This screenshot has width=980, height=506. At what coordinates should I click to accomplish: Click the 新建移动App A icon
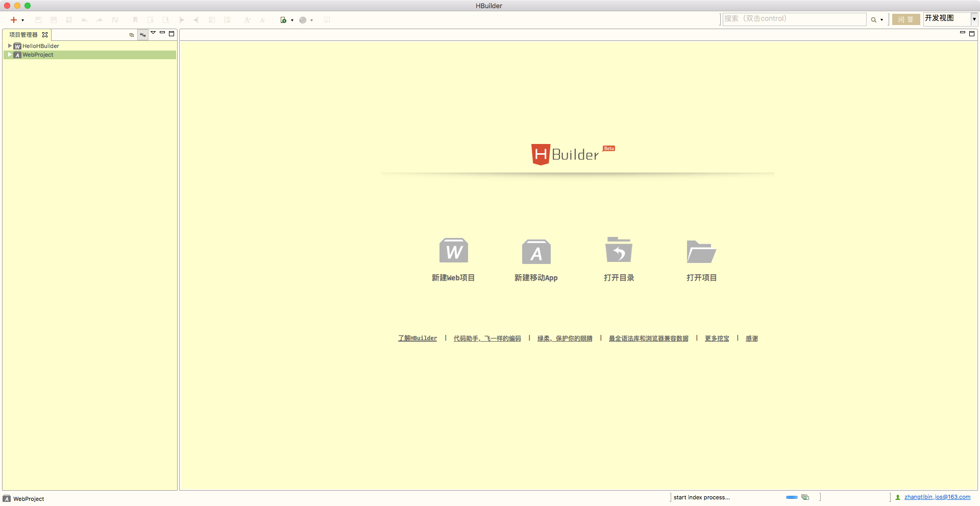536,251
